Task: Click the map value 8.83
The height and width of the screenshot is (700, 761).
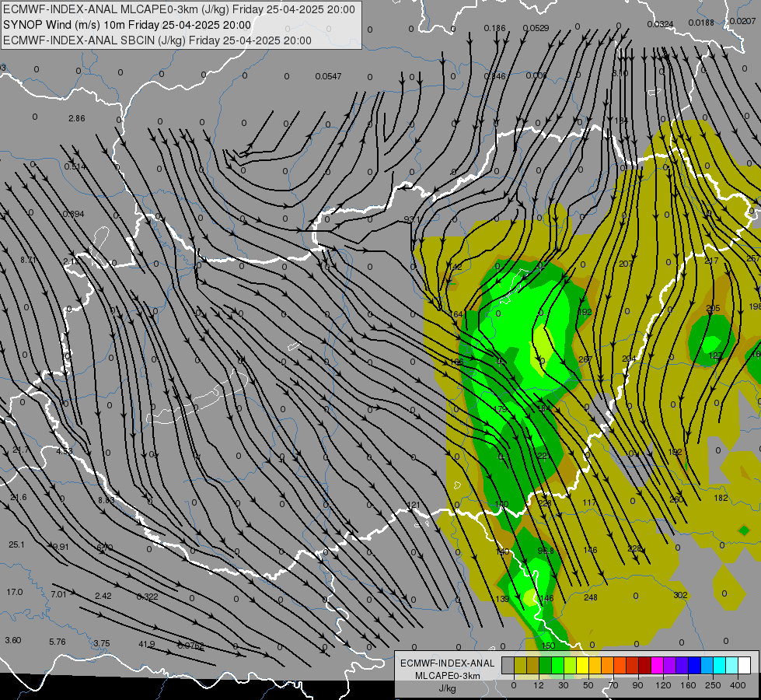Action: point(106,500)
